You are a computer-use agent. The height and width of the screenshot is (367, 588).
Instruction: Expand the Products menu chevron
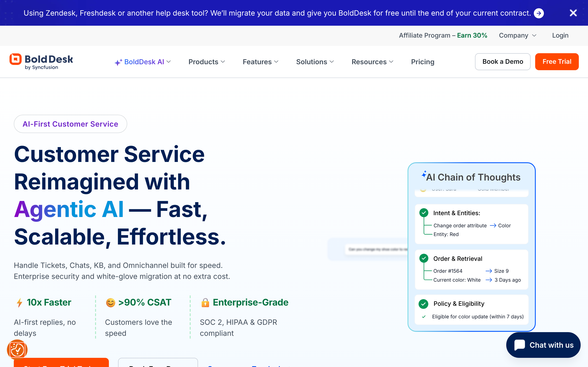click(x=223, y=62)
